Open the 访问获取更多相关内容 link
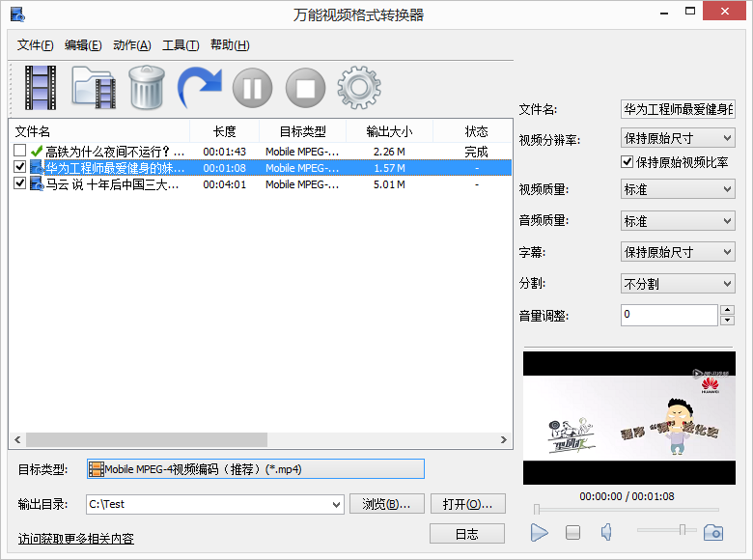Screen dimensions: 753x560 76,539
